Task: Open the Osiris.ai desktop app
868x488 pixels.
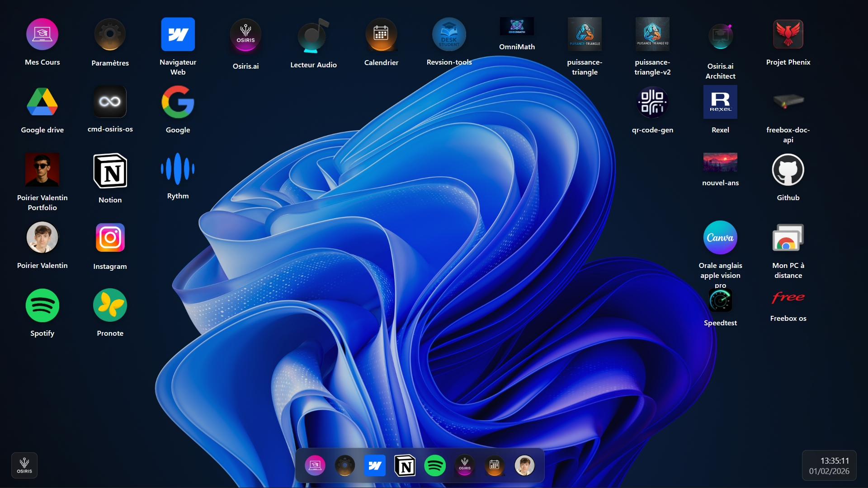Action: [x=245, y=35]
